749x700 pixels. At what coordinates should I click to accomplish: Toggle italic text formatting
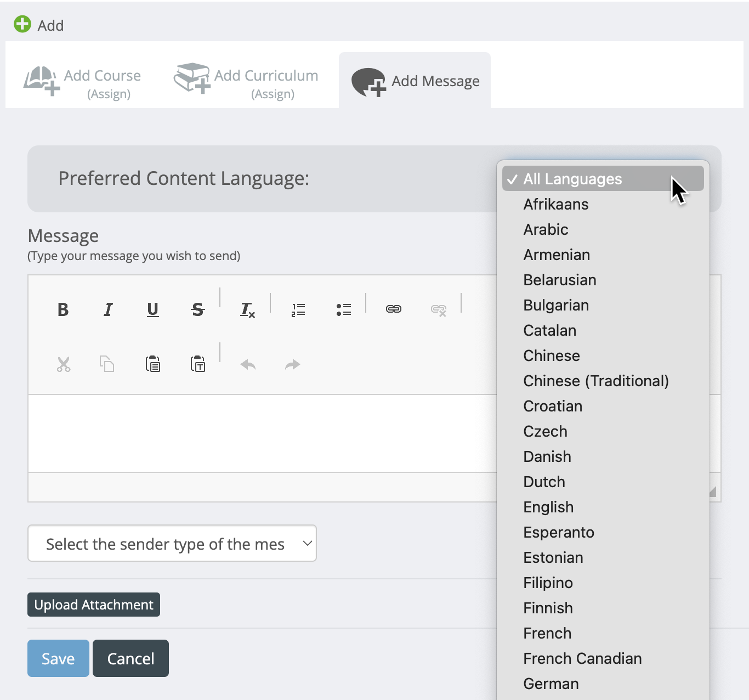pyautogui.click(x=108, y=310)
